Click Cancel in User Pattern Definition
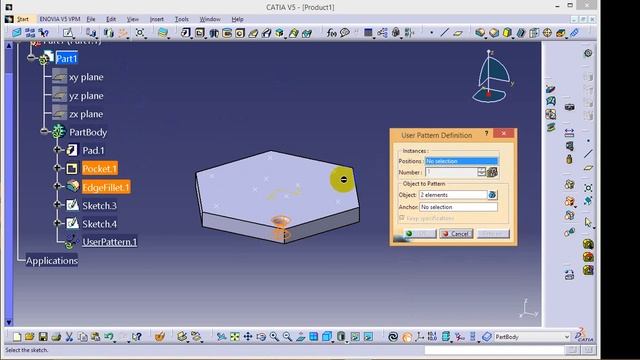 tap(456, 234)
